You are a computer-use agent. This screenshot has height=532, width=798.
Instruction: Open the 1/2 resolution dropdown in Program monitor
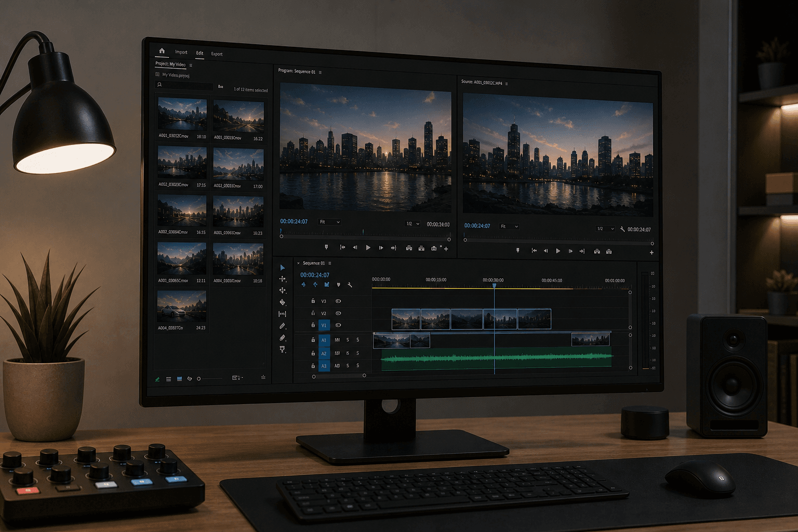click(413, 224)
